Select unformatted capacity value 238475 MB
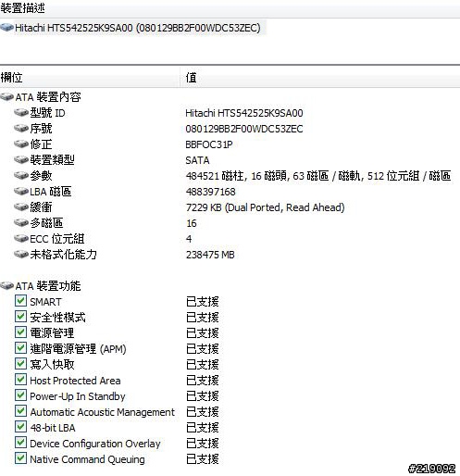The height and width of the screenshot is (476, 460). point(210,255)
